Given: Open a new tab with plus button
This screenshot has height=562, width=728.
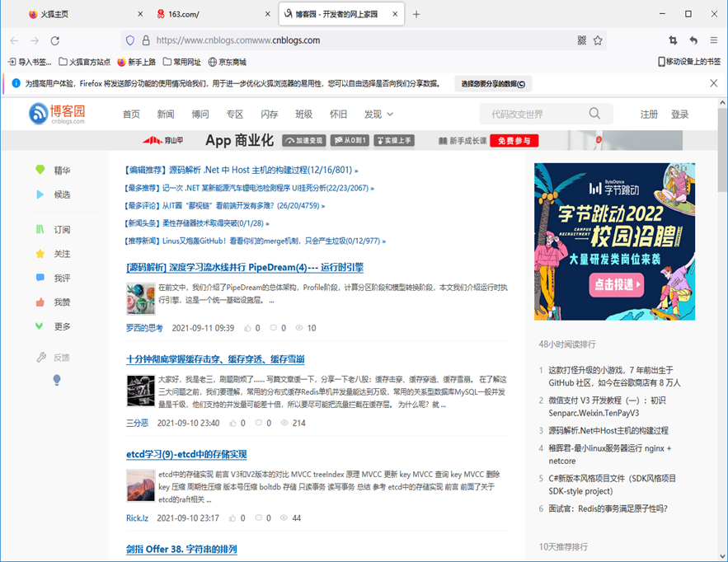Looking at the screenshot, I should click(416, 14).
